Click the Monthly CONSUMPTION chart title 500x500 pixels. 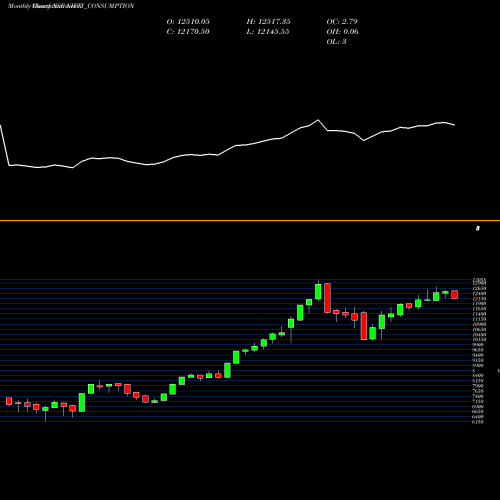[x=71, y=6]
